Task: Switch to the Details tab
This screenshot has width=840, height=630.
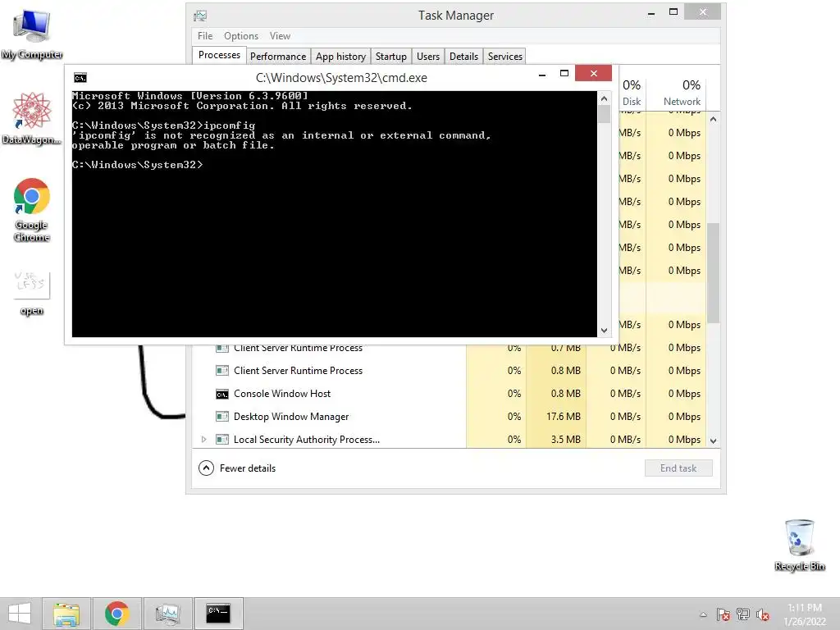Action: (x=464, y=57)
